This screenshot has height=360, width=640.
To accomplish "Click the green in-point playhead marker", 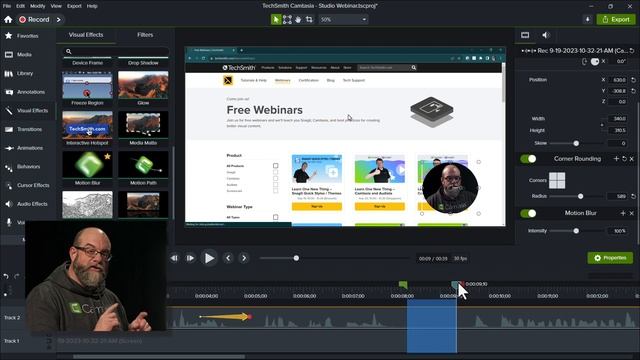I will [x=403, y=284].
